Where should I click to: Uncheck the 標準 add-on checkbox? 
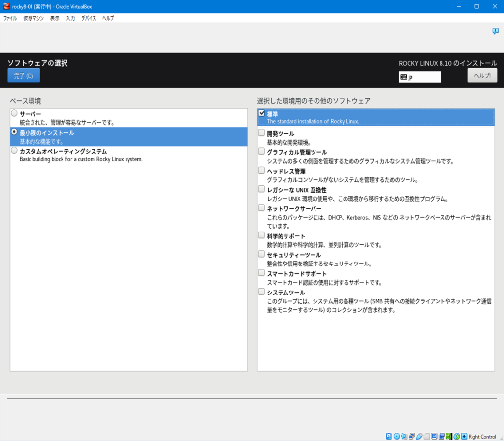point(262,113)
